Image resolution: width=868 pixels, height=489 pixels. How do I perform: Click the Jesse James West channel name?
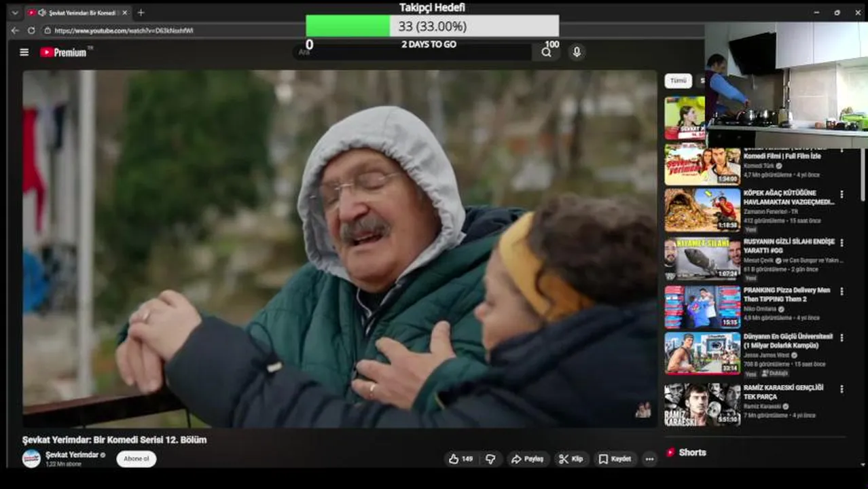766,355
